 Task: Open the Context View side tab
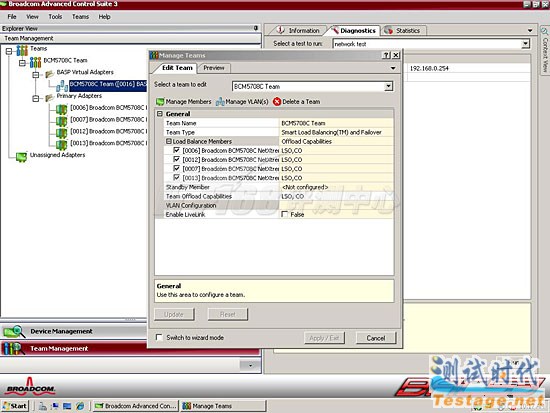tap(545, 52)
